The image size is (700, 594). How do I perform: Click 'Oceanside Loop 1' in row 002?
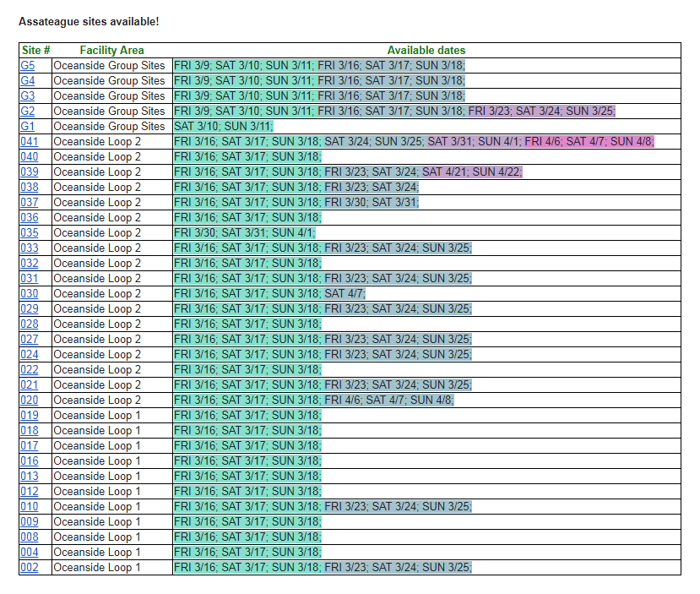click(97, 567)
